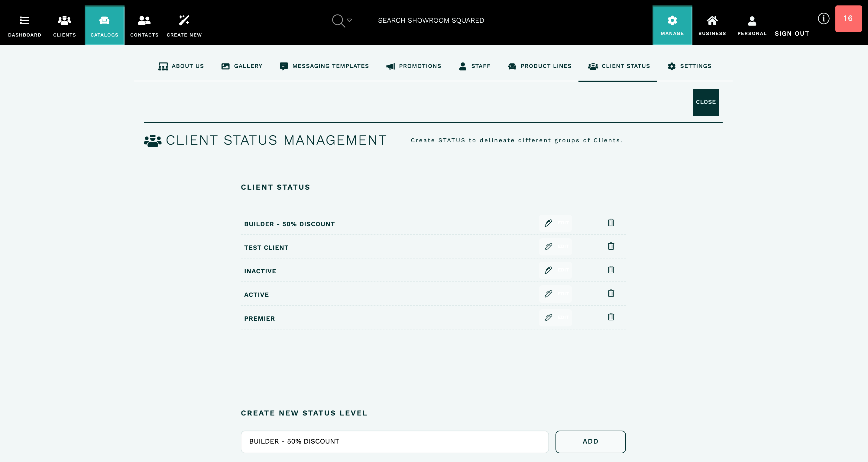
Task: Click the search magnifier icon
Action: (x=338, y=20)
